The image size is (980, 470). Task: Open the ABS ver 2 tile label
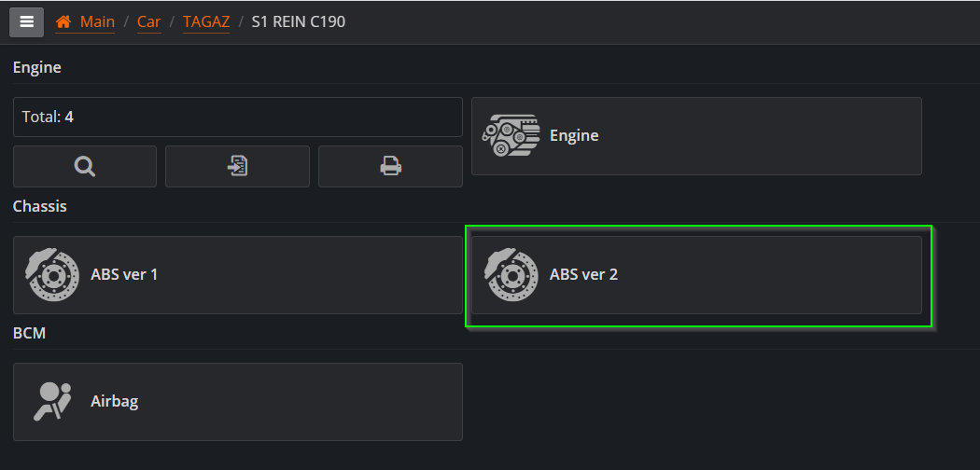tap(583, 274)
